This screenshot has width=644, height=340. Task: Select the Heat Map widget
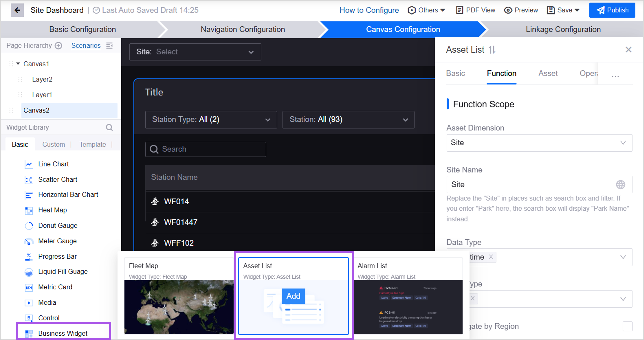pos(52,210)
